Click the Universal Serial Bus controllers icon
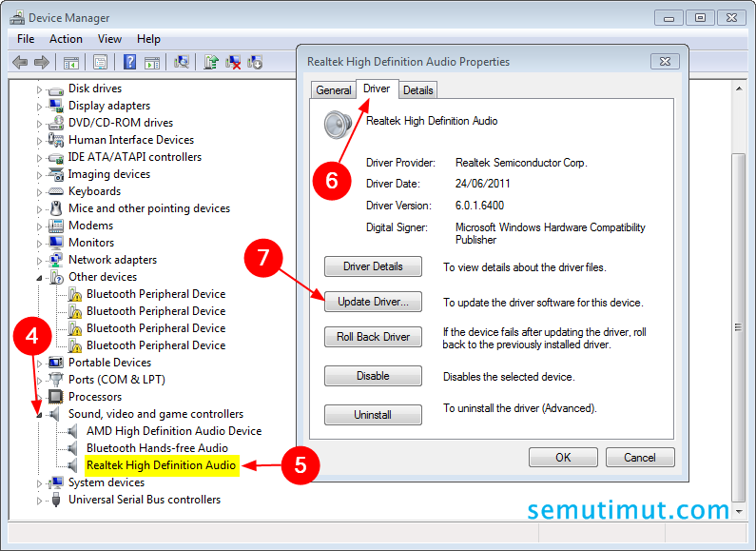 (x=56, y=500)
